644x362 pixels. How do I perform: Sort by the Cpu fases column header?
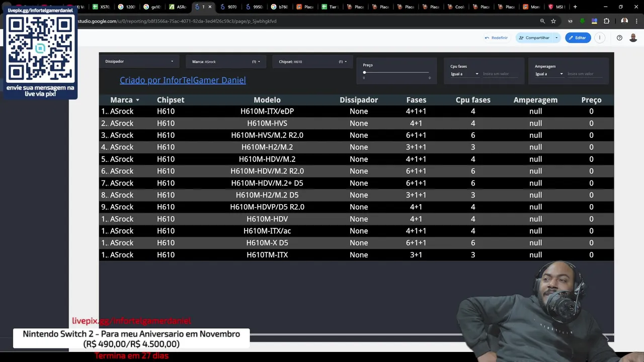[473, 100]
